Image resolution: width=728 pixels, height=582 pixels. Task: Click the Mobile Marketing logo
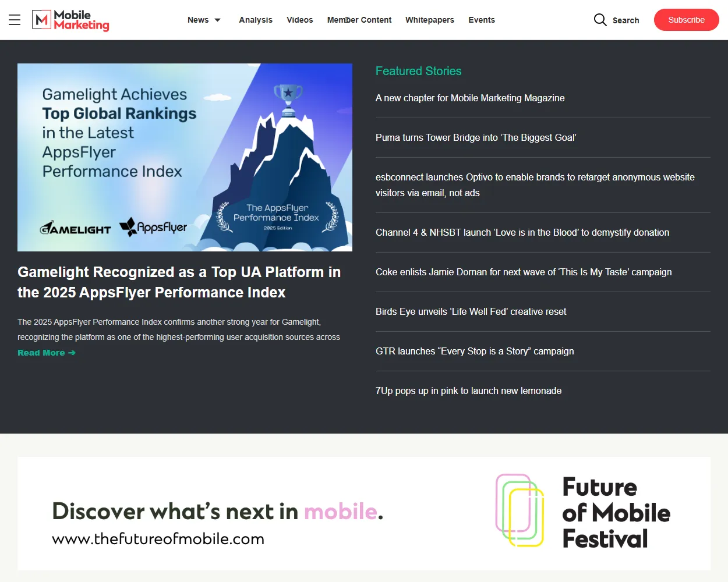(70, 20)
